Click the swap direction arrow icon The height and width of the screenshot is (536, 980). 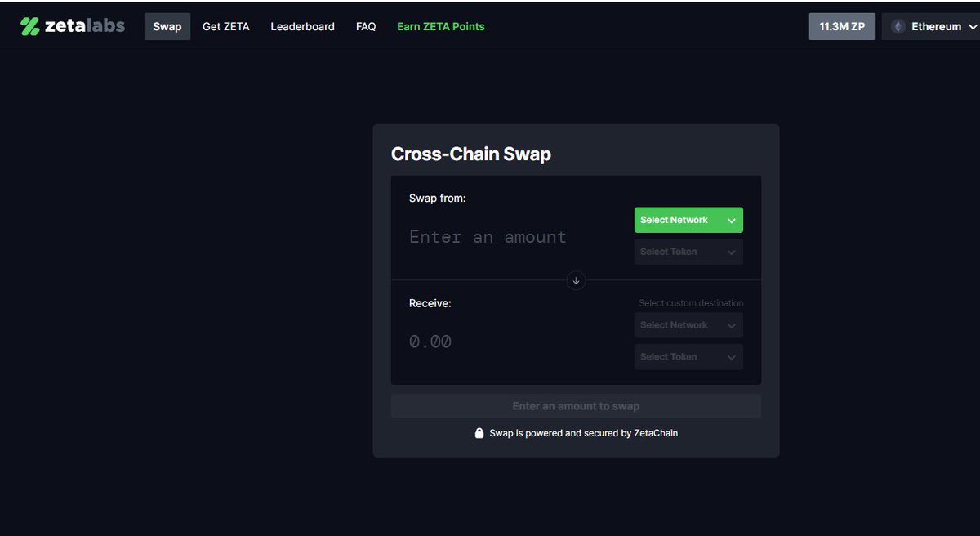click(x=576, y=280)
